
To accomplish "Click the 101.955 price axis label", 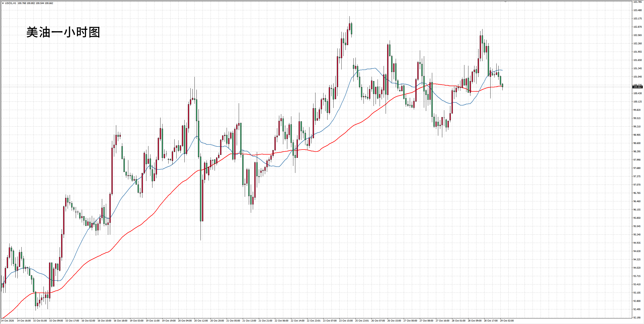I will [x=637, y=52].
